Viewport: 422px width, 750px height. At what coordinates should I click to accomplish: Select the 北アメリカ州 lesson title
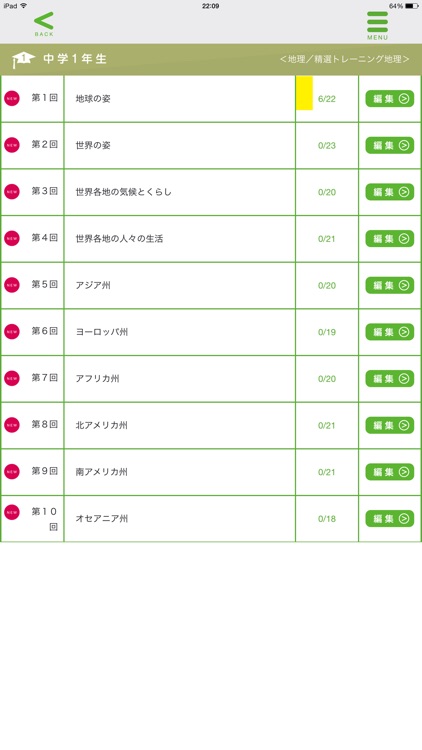pos(101,425)
